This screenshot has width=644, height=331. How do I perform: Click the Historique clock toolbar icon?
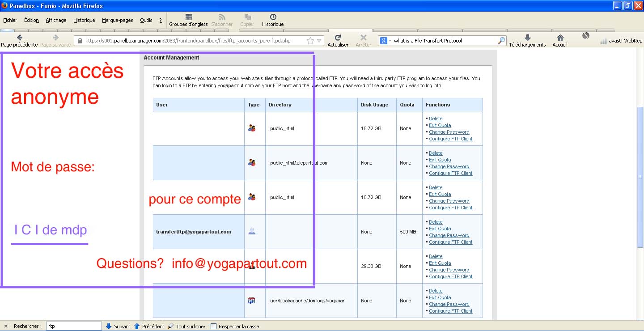pyautogui.click(x=273, y=17)
